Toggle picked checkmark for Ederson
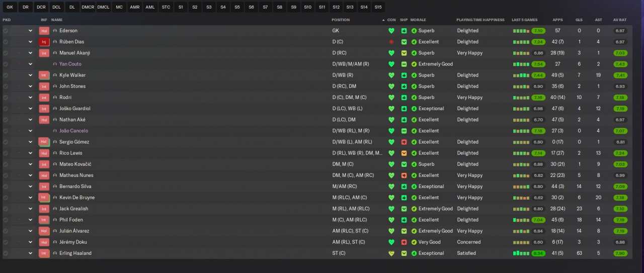644x273 pixels. [6, 31]
